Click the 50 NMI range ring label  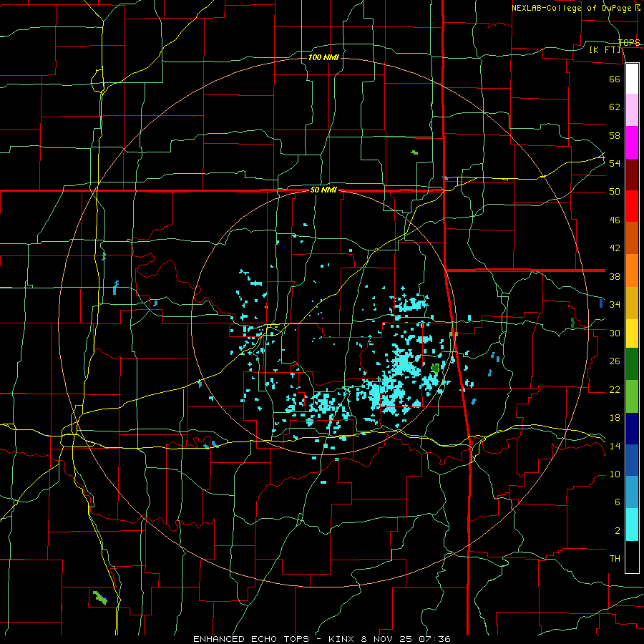tap(323, 190)
